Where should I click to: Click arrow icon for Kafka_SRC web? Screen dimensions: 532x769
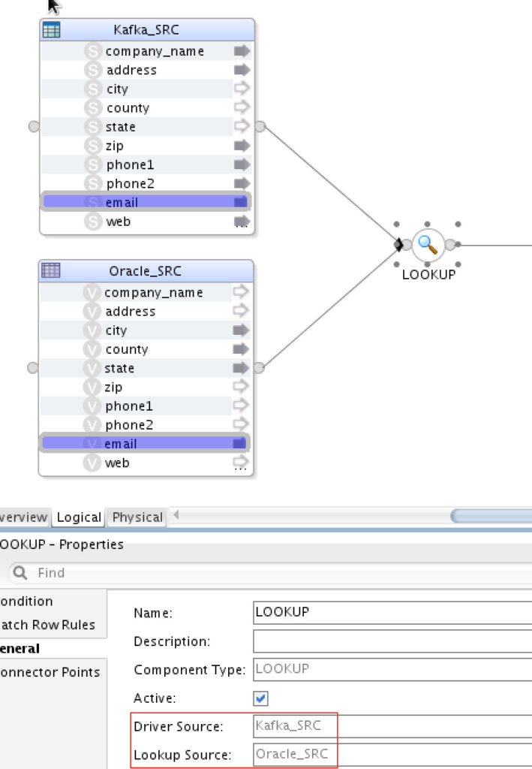(242, 222)
